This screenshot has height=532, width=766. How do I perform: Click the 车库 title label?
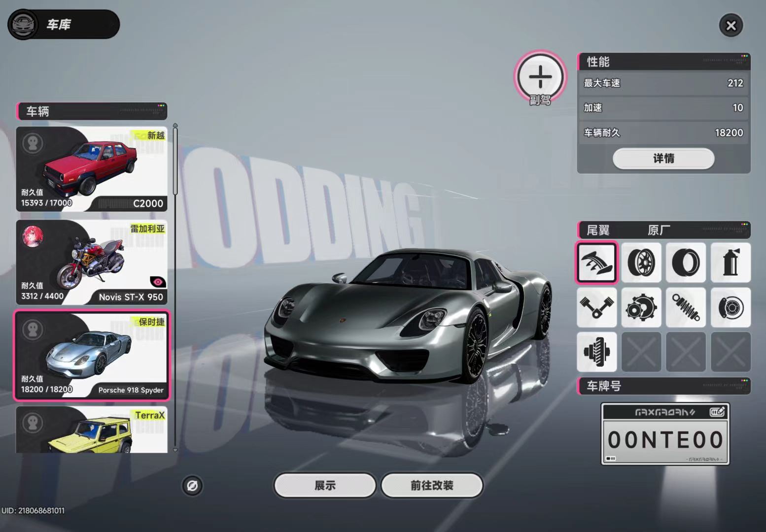click(59, 25)
